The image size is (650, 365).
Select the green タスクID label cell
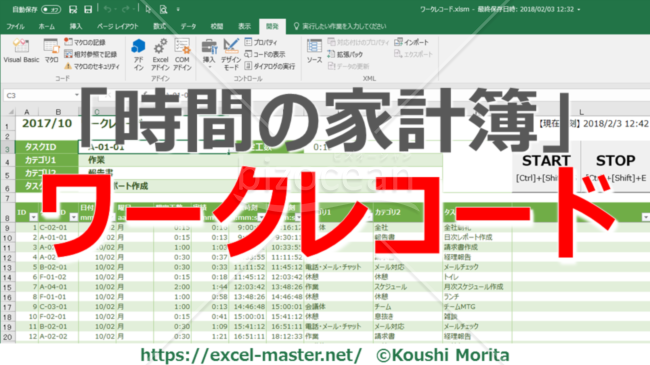46,147
